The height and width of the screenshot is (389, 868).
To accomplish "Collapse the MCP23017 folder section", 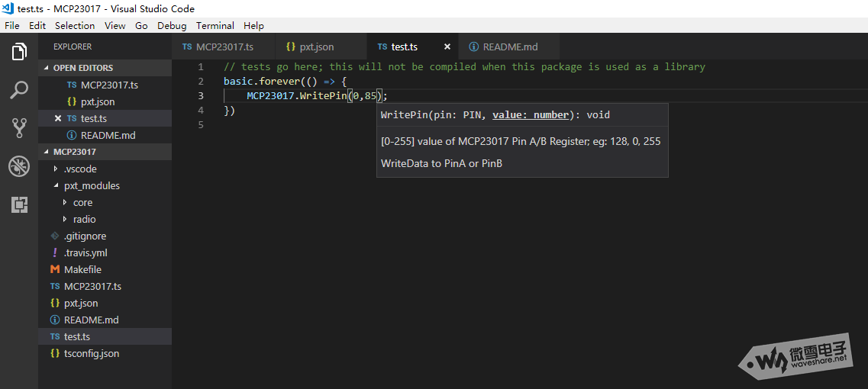I will (105, 152).
